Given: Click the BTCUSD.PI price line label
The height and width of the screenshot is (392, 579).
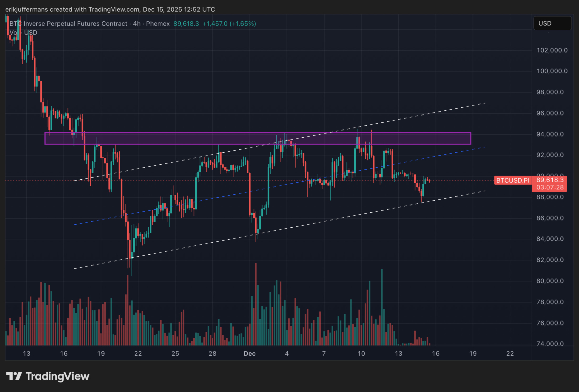Looking at the screenshot, I should point(512,180).
